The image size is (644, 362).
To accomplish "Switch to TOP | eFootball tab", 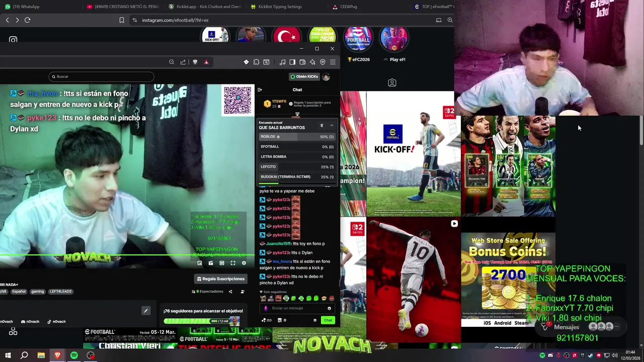I will 433,7.
